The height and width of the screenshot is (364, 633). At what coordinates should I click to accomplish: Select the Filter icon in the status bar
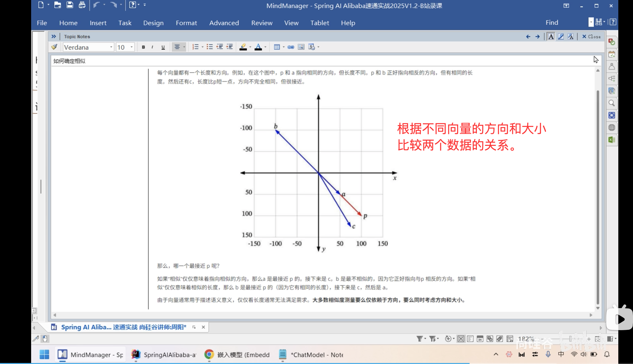pos(420,339)
